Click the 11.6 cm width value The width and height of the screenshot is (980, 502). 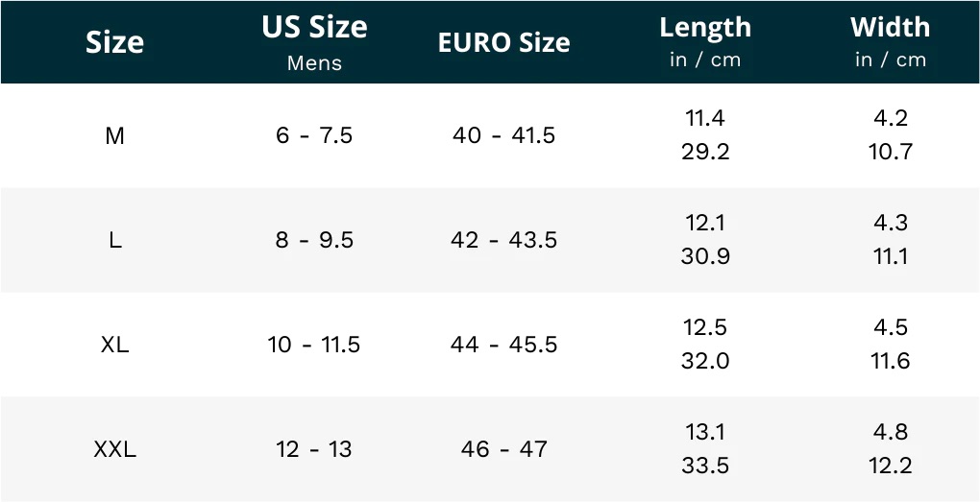coord(890,361)
